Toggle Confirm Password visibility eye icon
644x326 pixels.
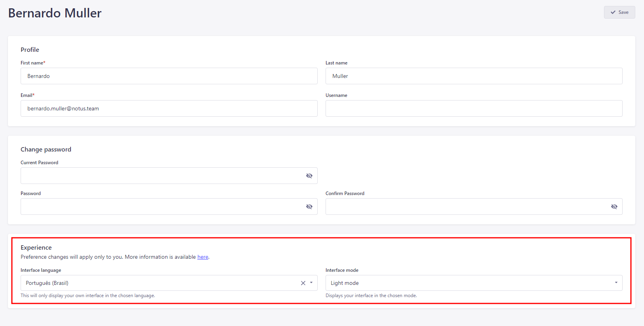[x=614, y=207]
